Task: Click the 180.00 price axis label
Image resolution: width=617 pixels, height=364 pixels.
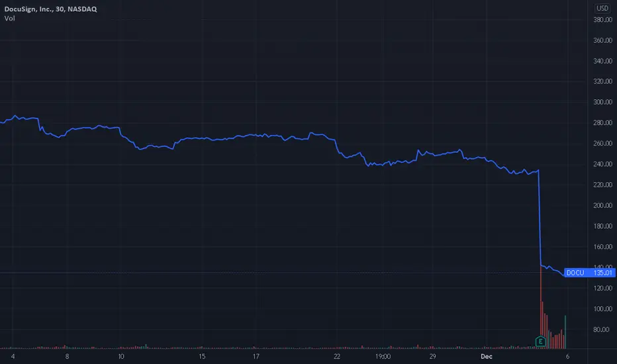Action: pos(602,226)
